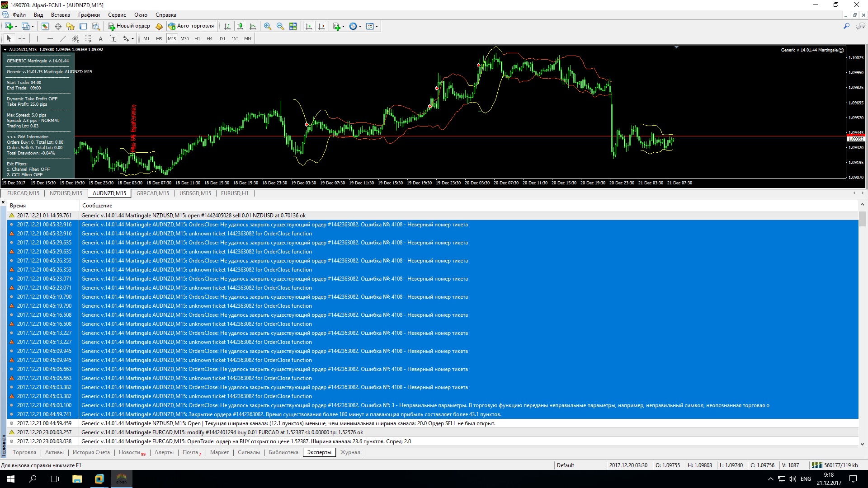Switch chart to bar chart mode
The image size is (868, 488).
[227, 26]
